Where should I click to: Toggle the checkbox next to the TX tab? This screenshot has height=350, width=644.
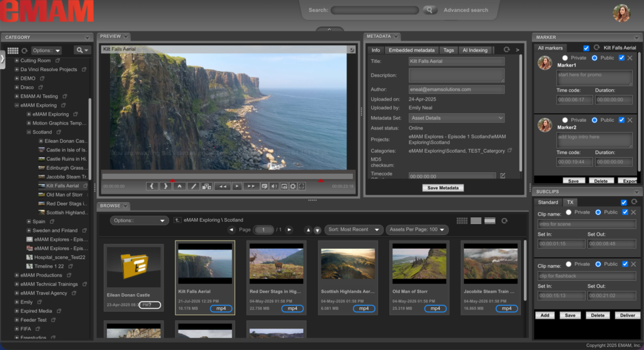pos(624,202)
